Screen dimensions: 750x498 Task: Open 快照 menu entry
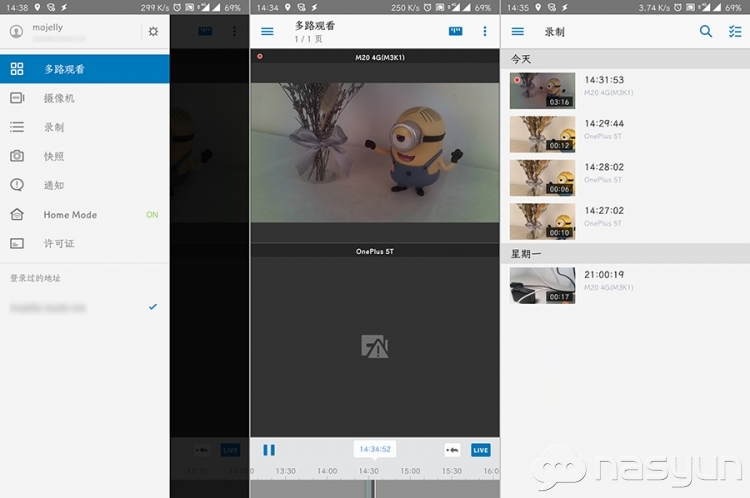point(85,156)
